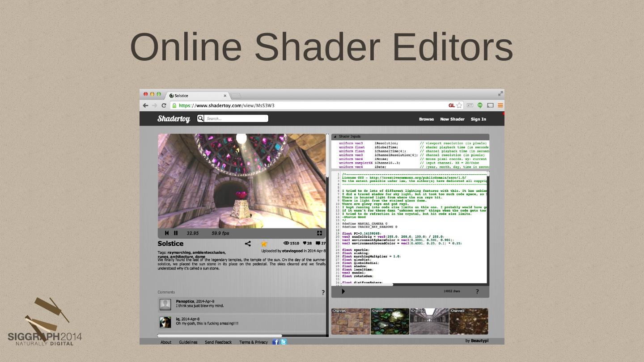Viewport: 644px width, 362px height.
Task: Click the 59.9 fps readout
Action: 220,233
